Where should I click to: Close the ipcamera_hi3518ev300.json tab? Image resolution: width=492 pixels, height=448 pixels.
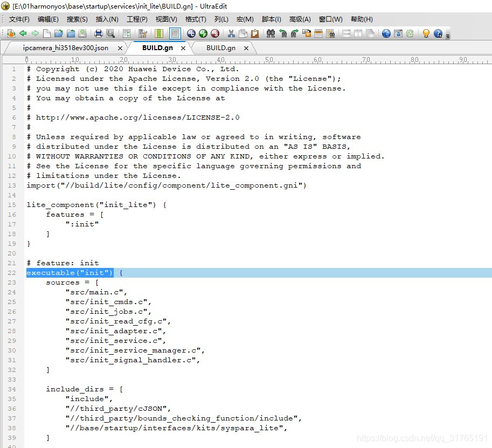[120, 48]
